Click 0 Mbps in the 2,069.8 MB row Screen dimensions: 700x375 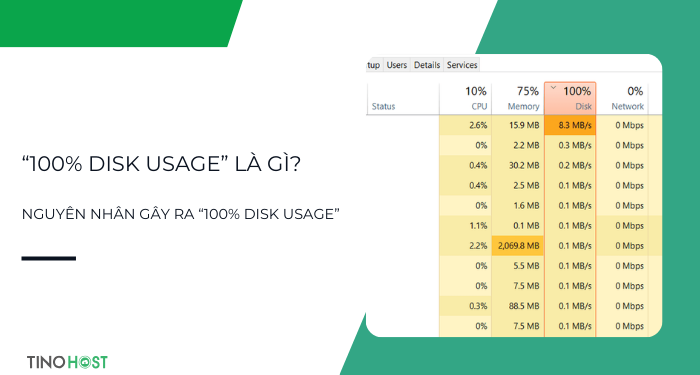click(629, 246)
